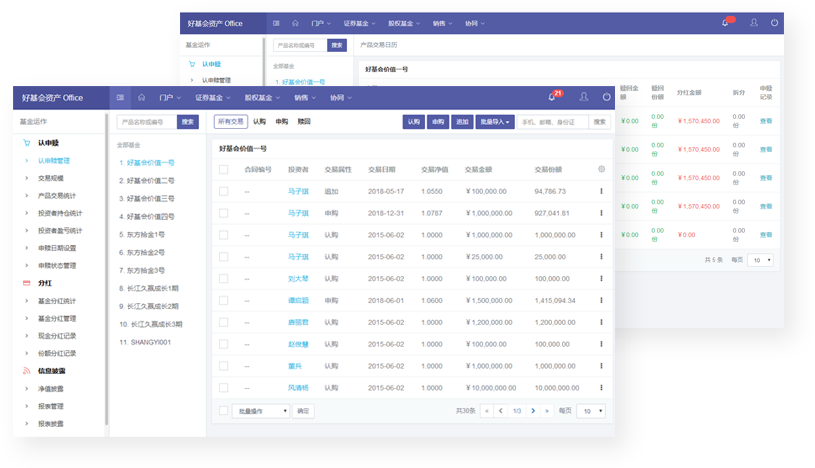Click the gear icon in table header

tap(601, 169)
